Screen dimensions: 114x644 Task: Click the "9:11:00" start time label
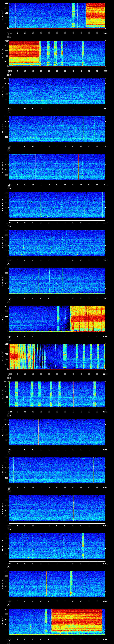tap(9, 412)
